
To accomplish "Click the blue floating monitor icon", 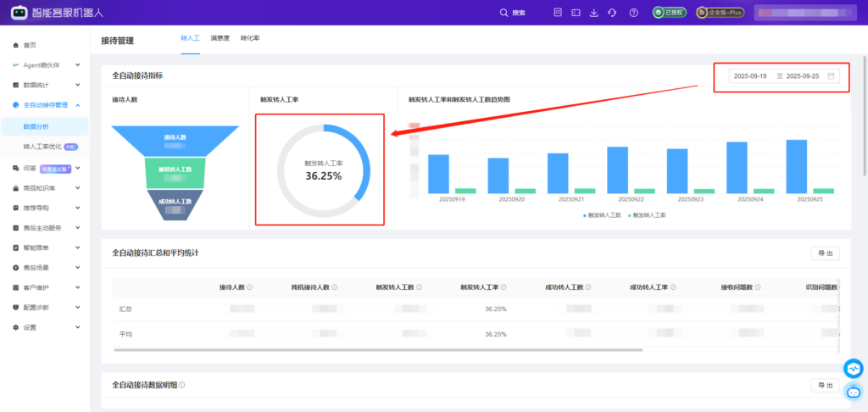I will pos(853,369).
